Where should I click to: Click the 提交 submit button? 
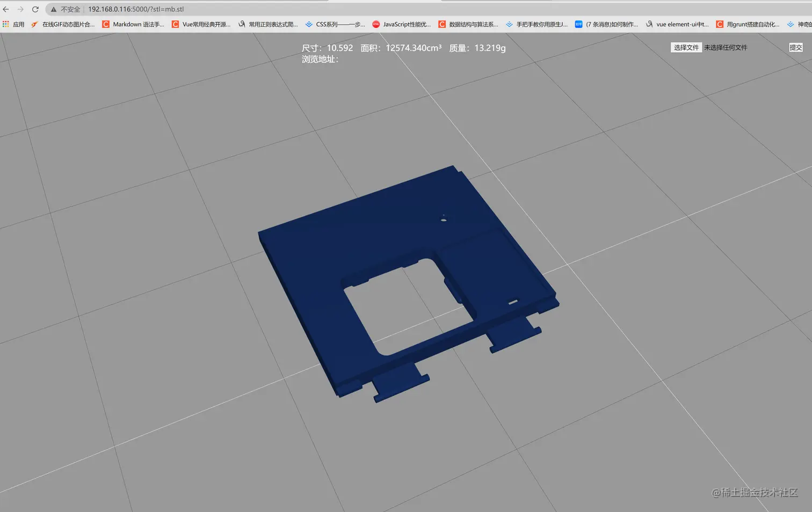pyautogui.click(x=796, y=47)
